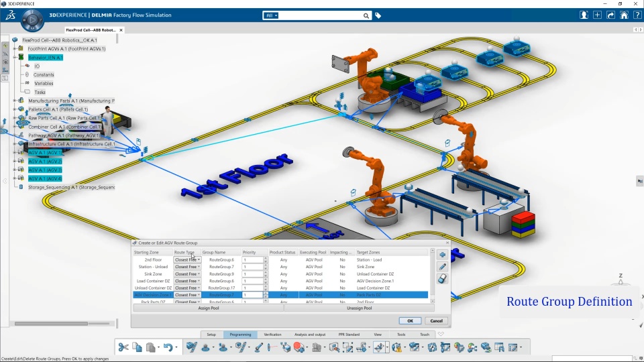Click the eraser delete icon in dialog
644x362 pixels.
[x=442, y=279]
